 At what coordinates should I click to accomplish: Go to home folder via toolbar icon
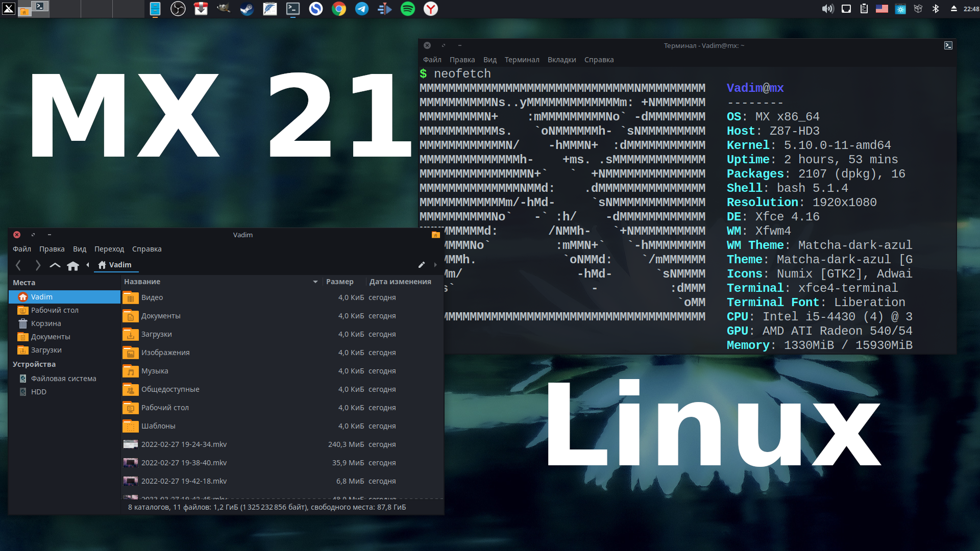(x=73, y=265)
